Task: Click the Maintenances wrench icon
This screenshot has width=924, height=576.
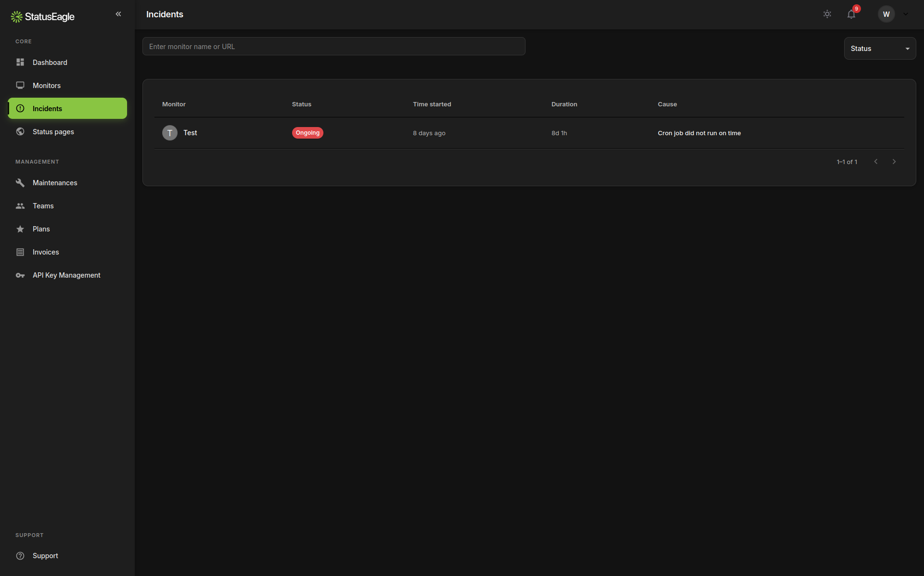Action: click(x=20, y=182)
